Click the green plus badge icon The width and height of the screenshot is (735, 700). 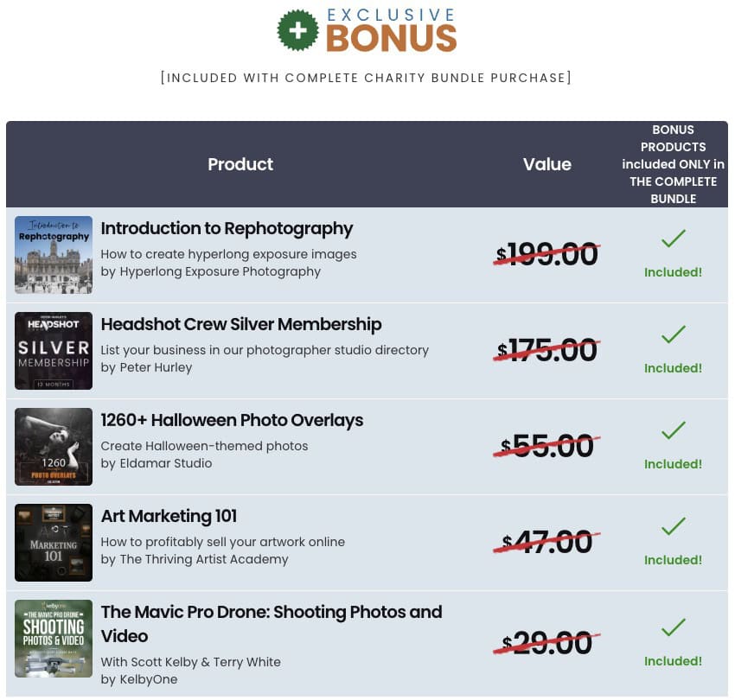point(297,30)
